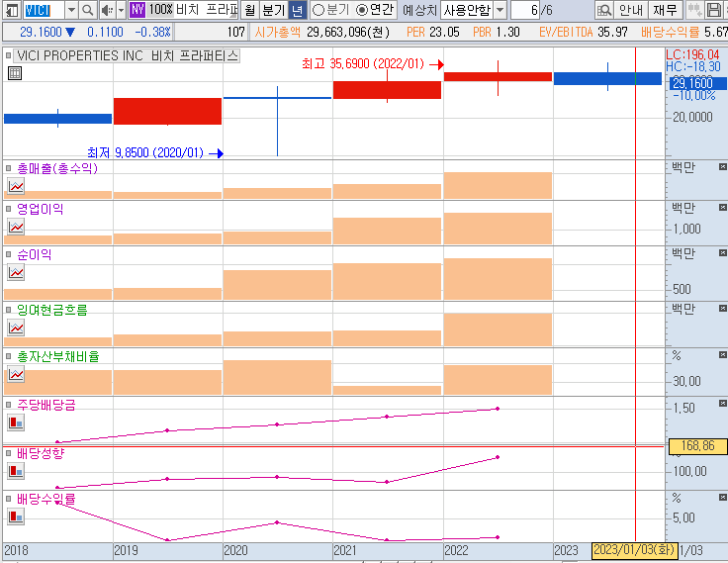Click the bar chart icon in 주당배당금 panel
728x563 pixels.
click(x=16, y=422)
